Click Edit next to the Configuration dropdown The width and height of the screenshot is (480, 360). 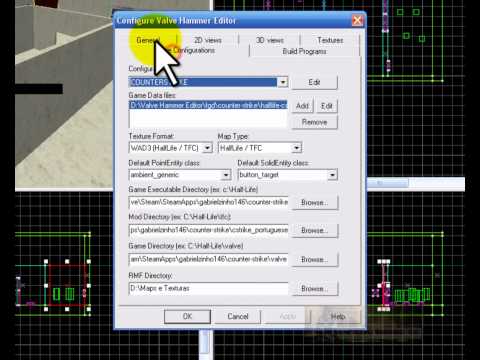(x=314, y=82)
